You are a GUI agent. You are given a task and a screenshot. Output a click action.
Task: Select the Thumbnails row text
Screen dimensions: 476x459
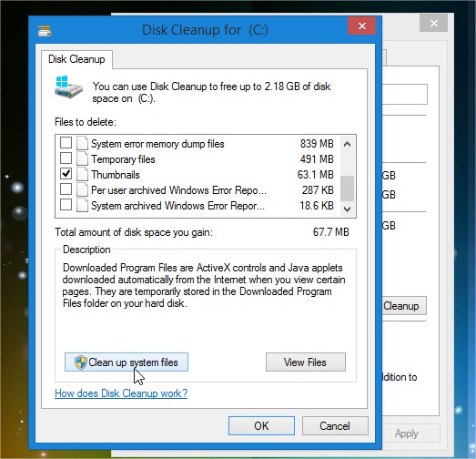point(116,175)
